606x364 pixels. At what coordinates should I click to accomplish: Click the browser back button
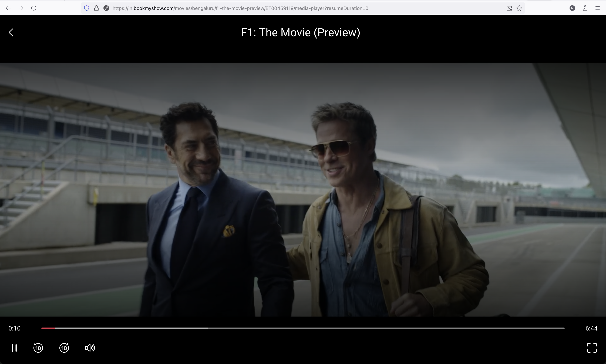click(x=8, y=8)
